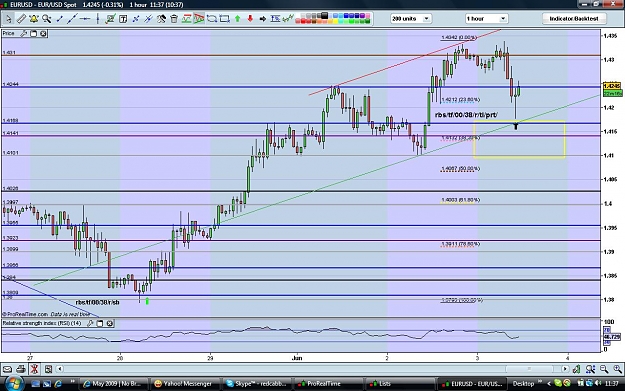Select the green channel drawing tool
625x391 pixels.
187,19
